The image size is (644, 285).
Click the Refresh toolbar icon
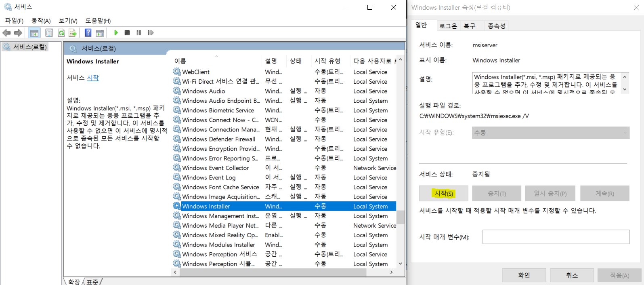point(61,33)
